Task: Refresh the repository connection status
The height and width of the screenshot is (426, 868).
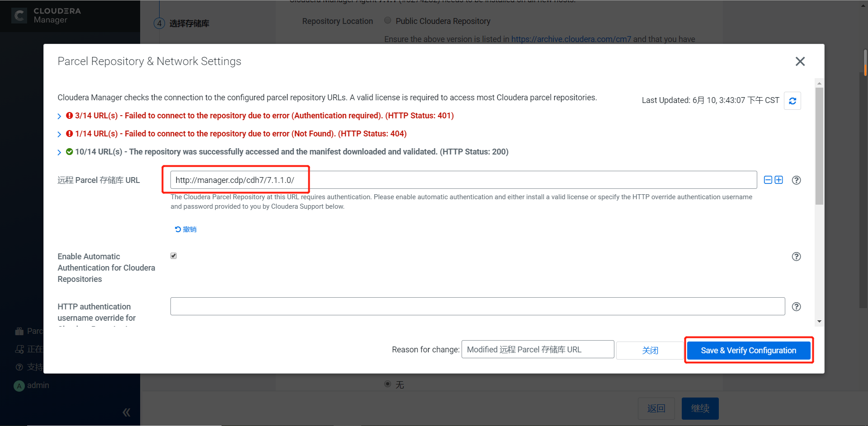Action: point(793,101)
